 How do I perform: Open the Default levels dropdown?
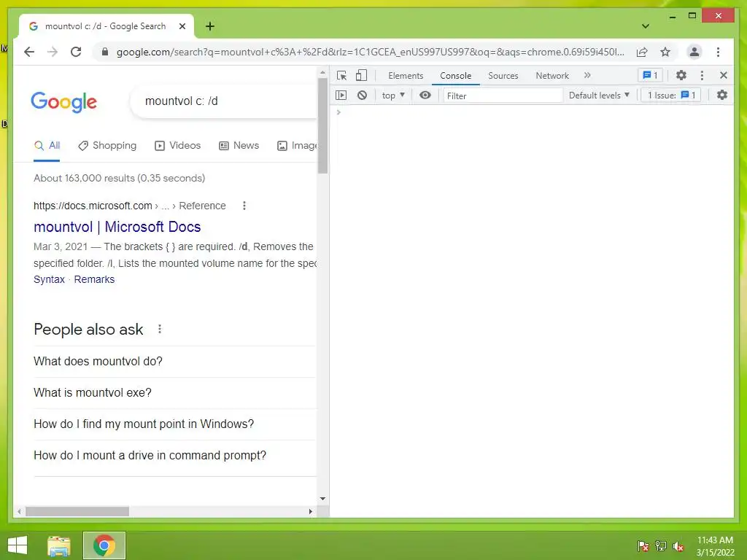click(599, 96)
